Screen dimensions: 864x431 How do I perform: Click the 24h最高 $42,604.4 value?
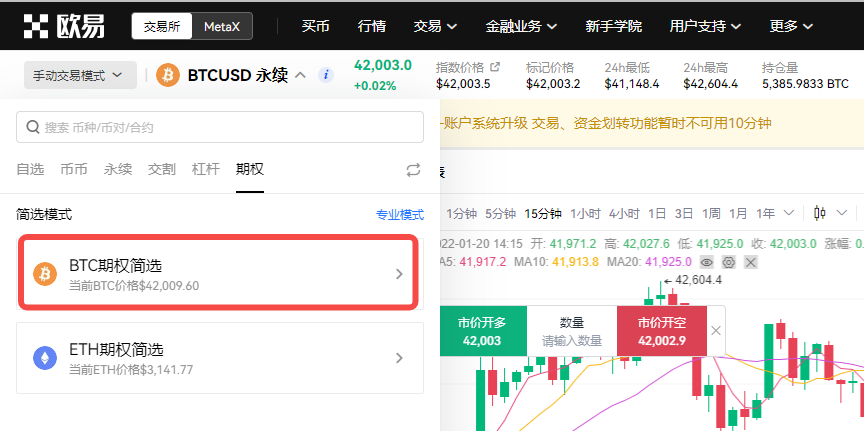pos(710,84)
